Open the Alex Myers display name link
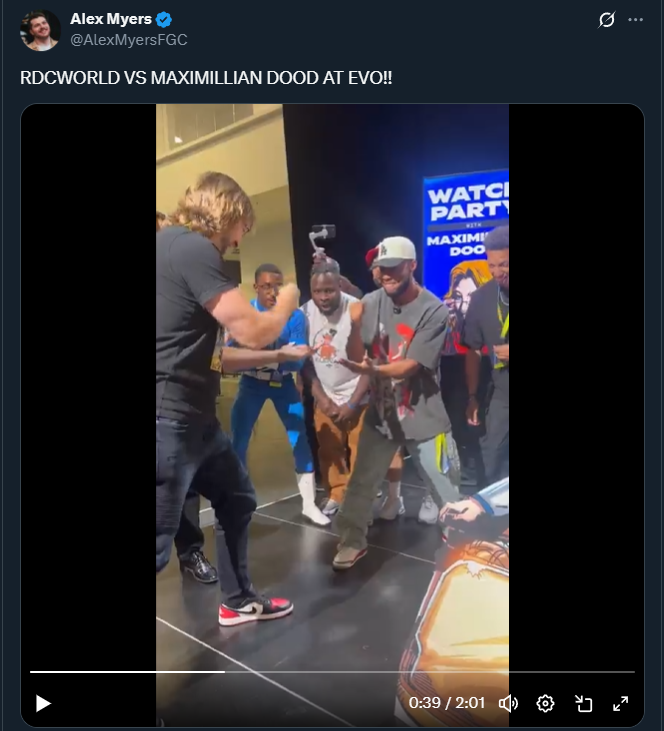The image size is (664, 731). pos(111,19)
